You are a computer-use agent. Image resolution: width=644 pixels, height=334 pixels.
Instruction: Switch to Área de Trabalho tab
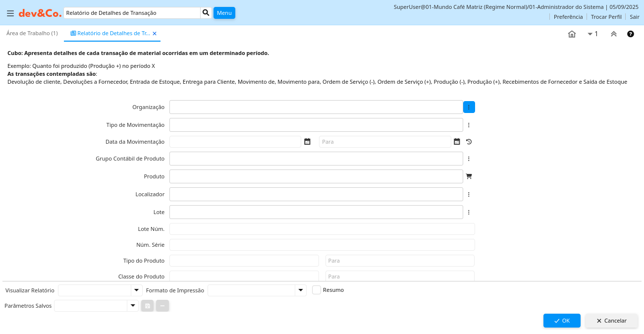(x=32, y=33)
